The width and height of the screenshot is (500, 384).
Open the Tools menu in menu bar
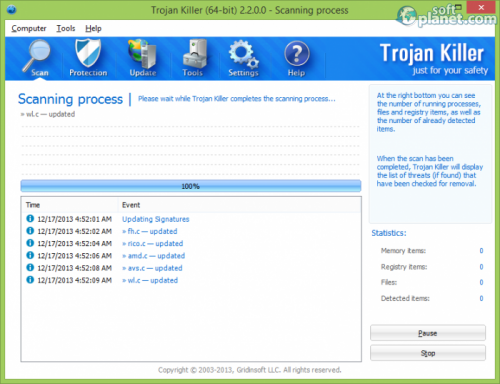(66, 28)
